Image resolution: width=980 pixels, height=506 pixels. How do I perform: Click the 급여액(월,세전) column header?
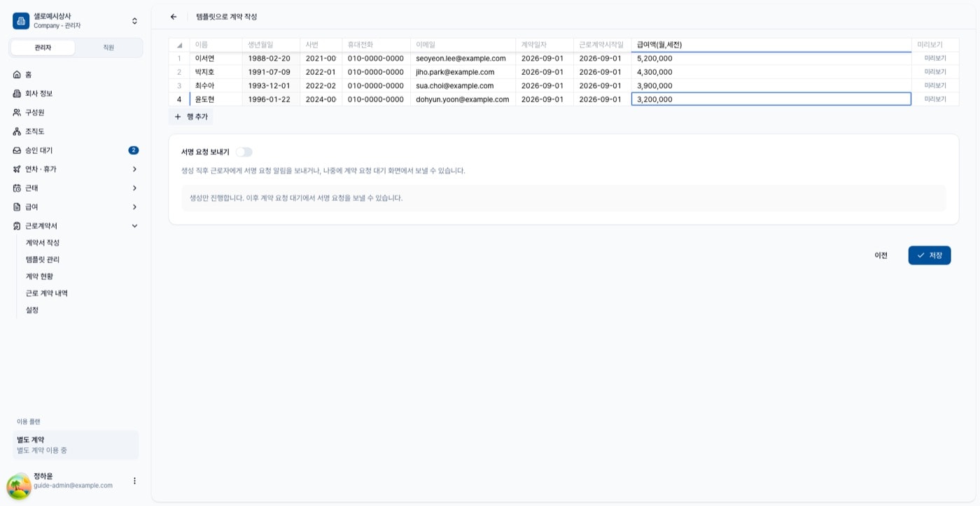(x=771, y=45)
